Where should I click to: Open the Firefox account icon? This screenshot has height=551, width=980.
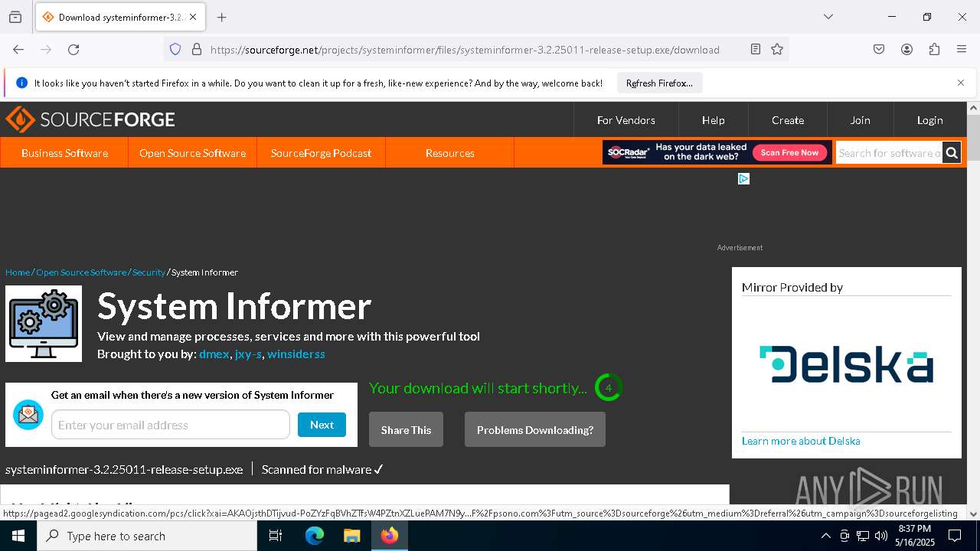pos(906,49)
